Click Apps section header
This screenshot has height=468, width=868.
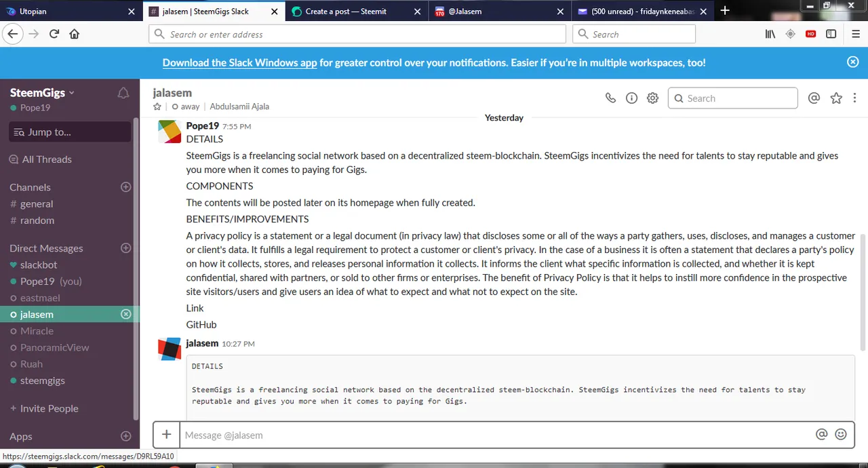[x=21, y=436]
